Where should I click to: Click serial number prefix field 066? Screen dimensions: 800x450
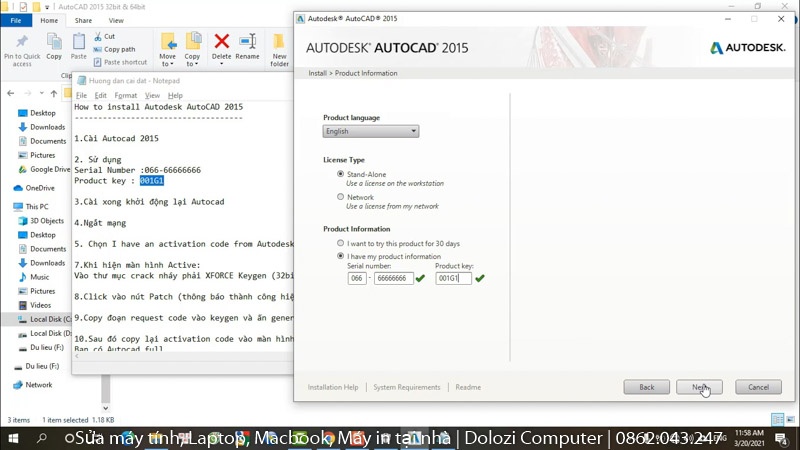pyautogui.click(x=357, y=278)
